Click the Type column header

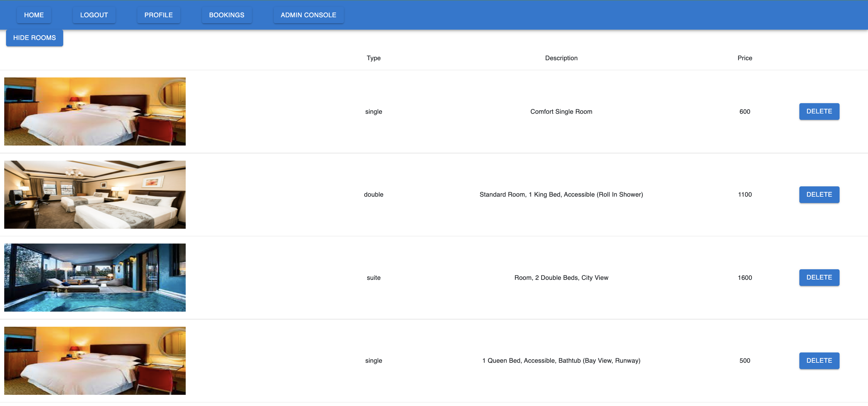click(x=373, y=57)
